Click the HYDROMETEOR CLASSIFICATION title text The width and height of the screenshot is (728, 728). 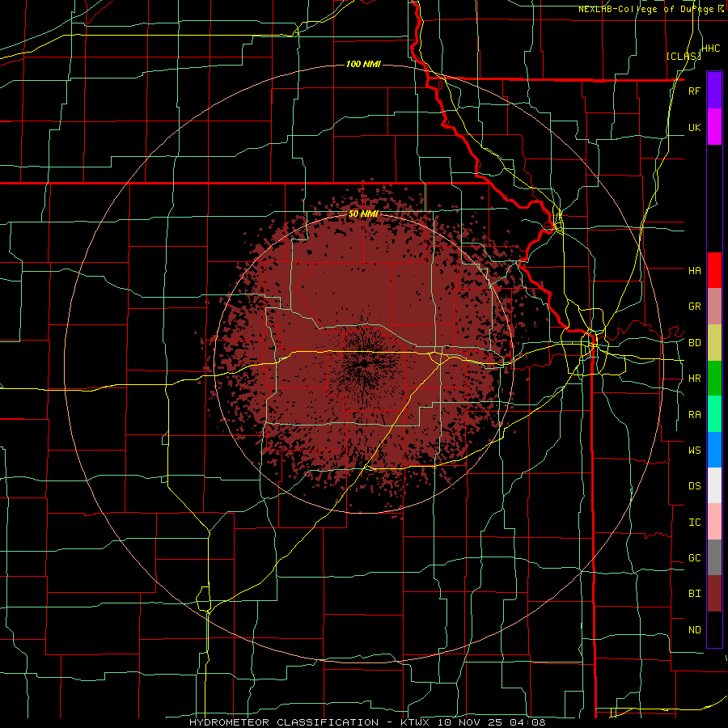tap(284, 722)
